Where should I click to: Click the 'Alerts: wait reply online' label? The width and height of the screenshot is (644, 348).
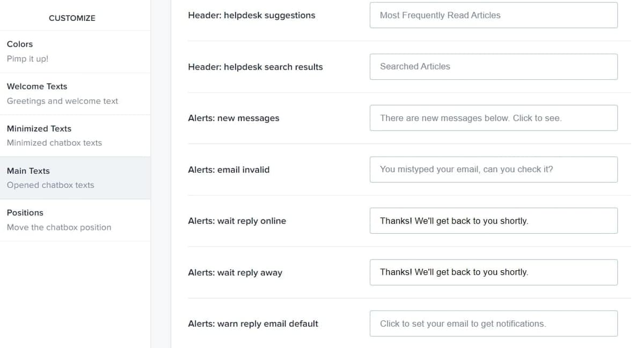pos(237,221)
